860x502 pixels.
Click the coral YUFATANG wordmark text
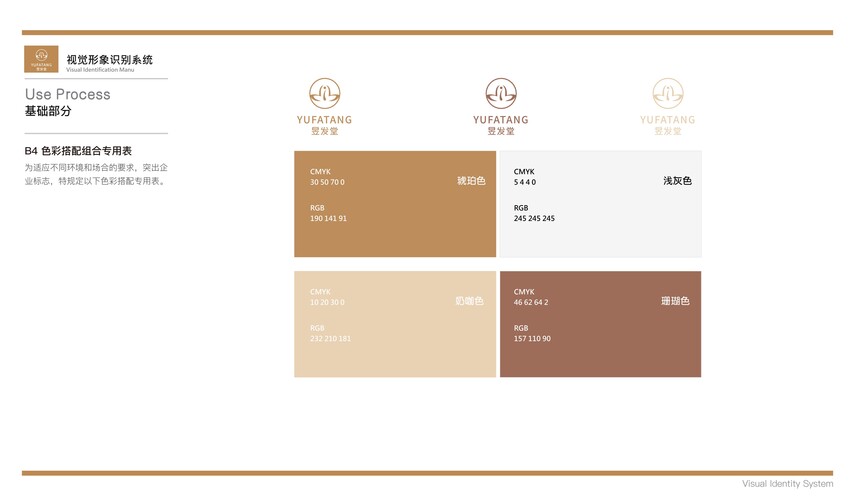click(501, 120)
